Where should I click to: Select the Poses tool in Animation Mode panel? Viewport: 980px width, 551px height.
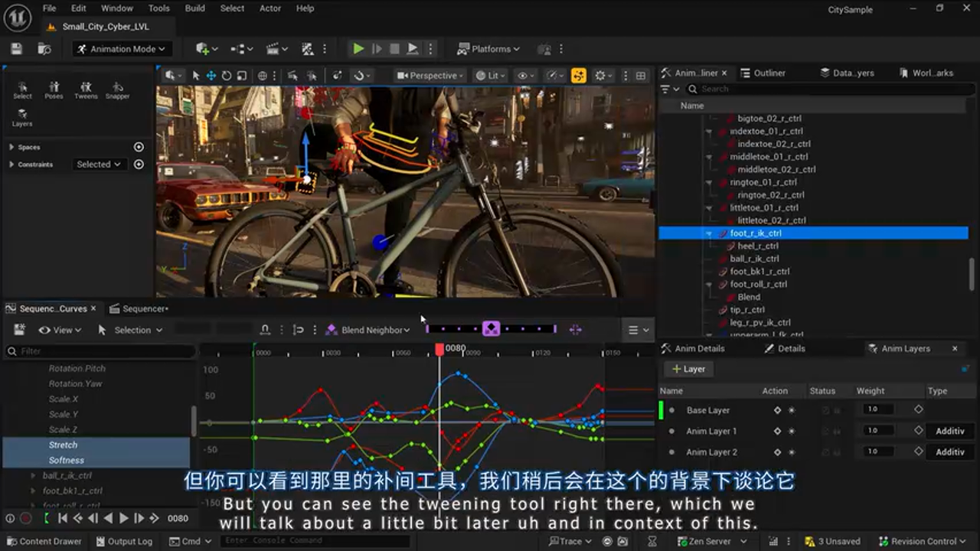[x=54, y=90]
